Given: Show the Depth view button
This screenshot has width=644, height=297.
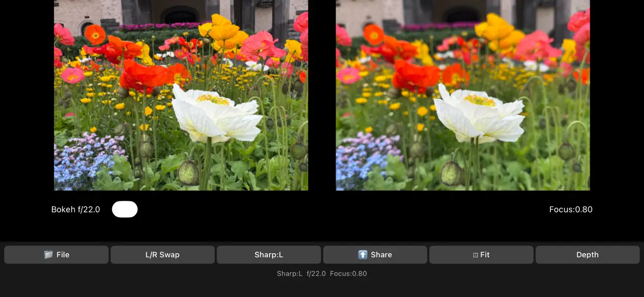Looking at the screenshot, I should [588, 255].
